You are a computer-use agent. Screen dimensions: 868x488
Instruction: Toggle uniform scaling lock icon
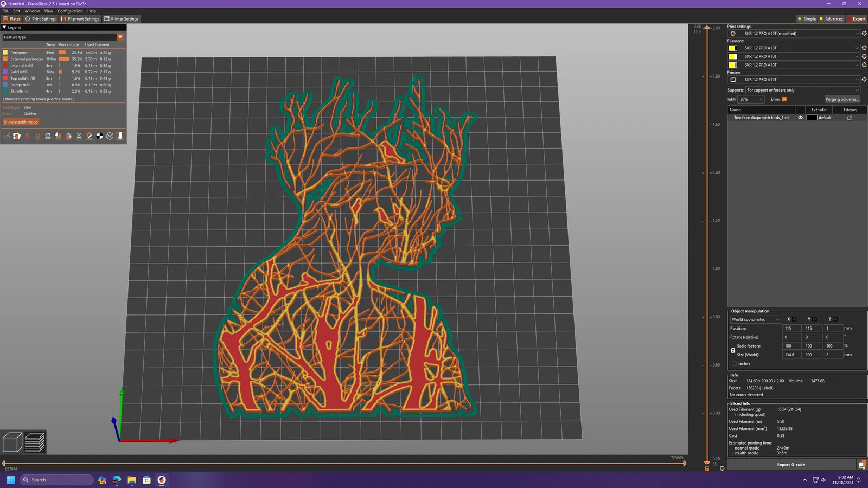(733, 350)
